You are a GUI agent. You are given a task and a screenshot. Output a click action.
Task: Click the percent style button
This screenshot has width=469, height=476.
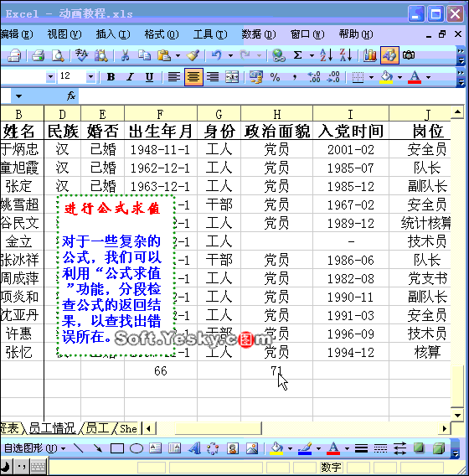tap(275, 77)
